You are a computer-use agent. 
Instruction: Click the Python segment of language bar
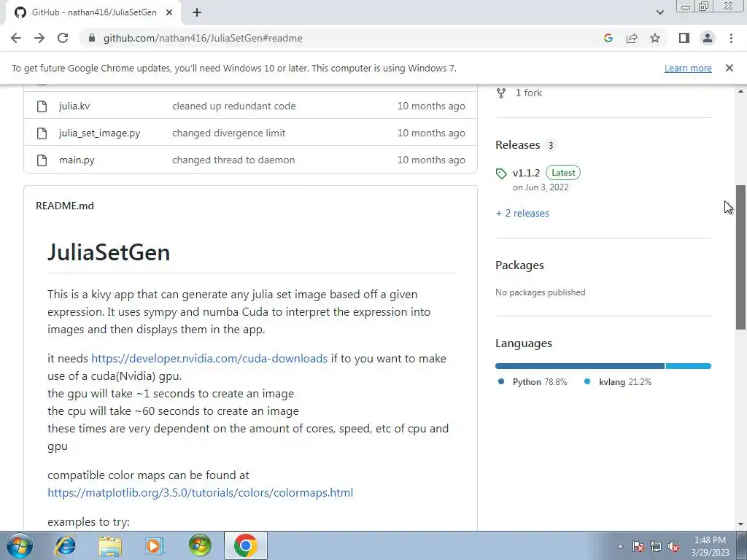point(580,366)
